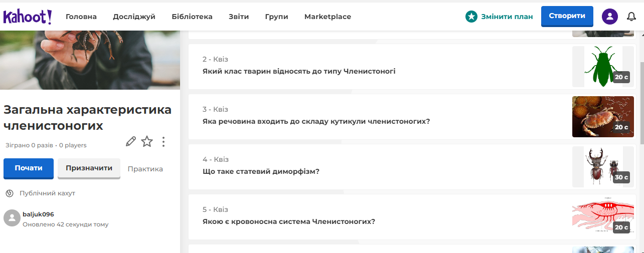Open the notifications bell
Viewport: 644px width, 253px height.
(631, 17)
